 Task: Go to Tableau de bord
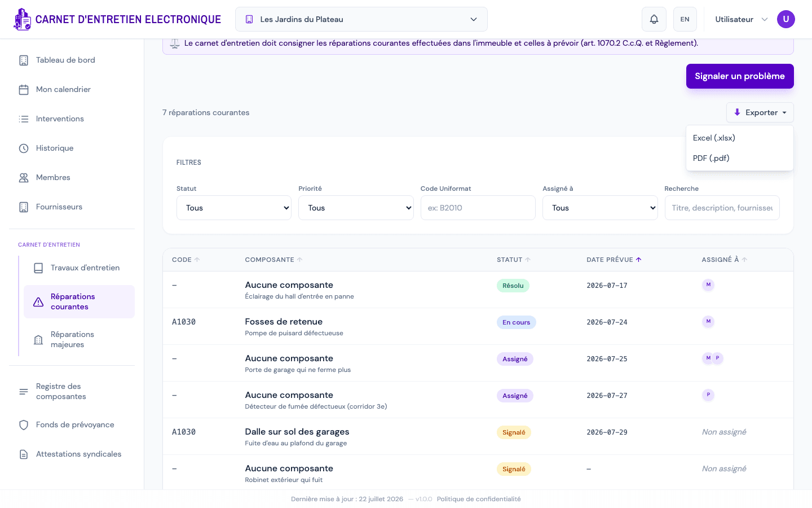[x=72, y=60]
